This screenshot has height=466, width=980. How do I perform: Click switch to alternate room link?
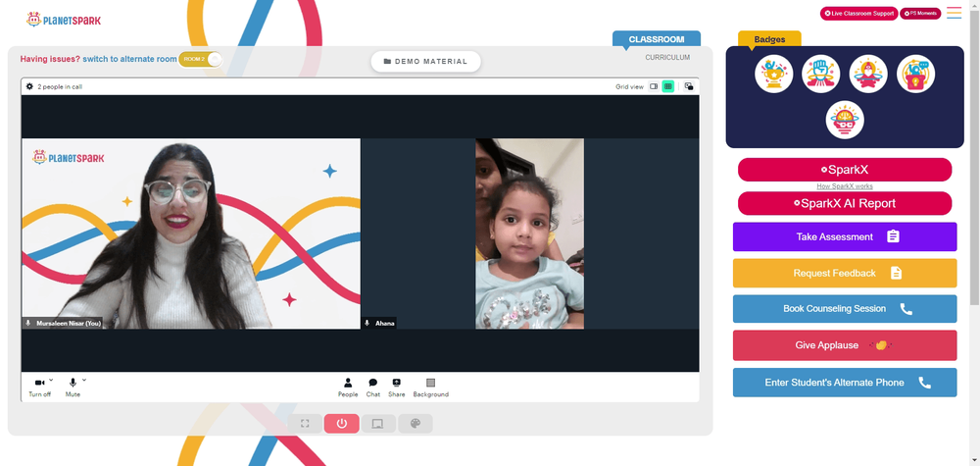pyautogui.click(x=130, y=59)
